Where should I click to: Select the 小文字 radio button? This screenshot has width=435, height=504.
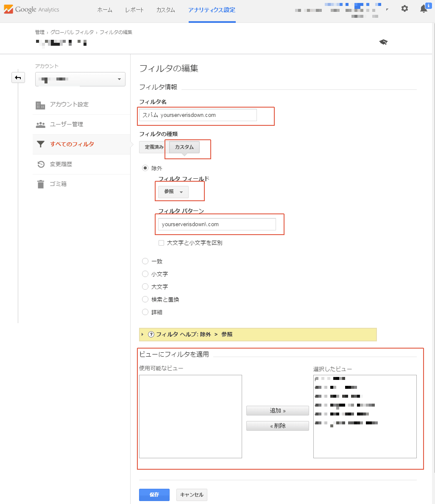(145, 274)
